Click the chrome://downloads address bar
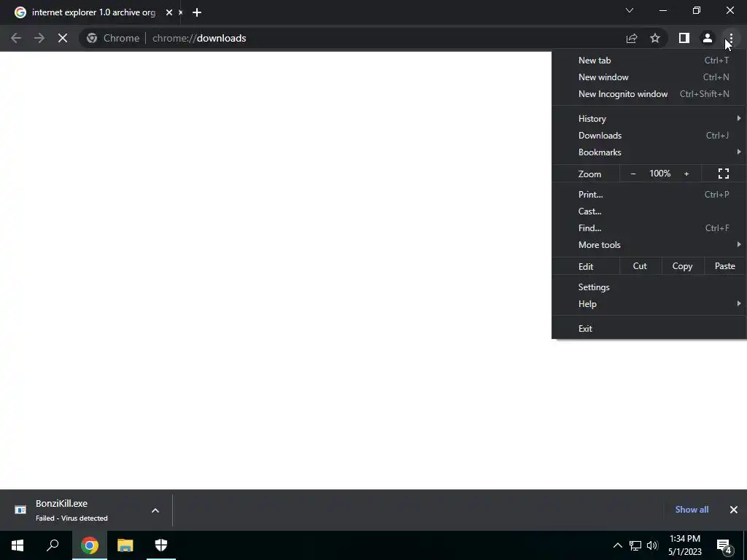Screen dimensions: 747x560 352,38
